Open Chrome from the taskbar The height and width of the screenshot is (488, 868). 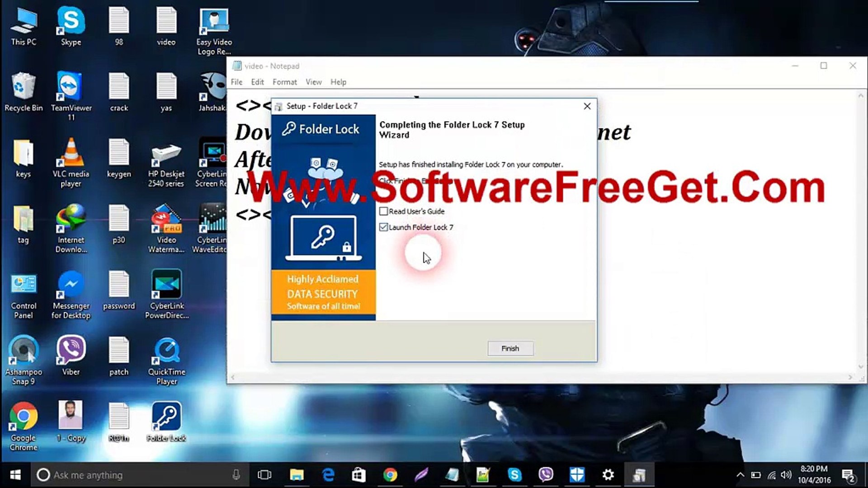390,475
